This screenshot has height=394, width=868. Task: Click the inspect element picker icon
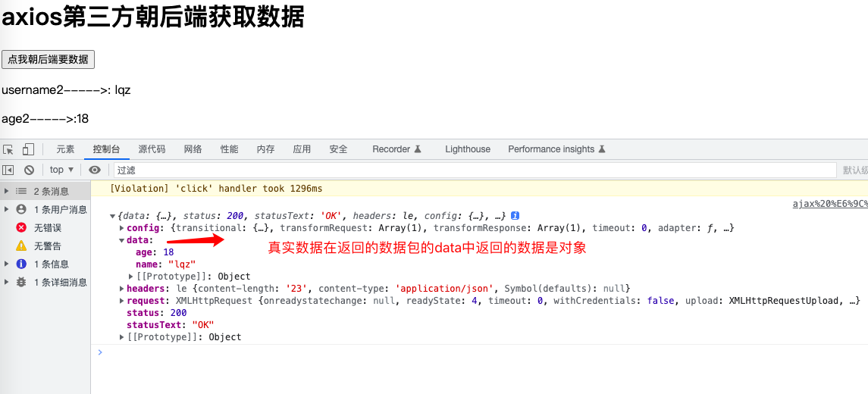8,149
